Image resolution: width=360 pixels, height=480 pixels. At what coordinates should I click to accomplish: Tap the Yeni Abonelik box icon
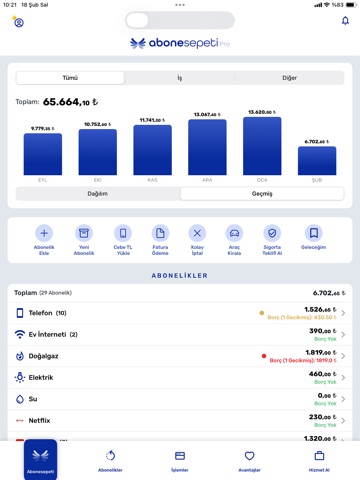coord(84,233)
